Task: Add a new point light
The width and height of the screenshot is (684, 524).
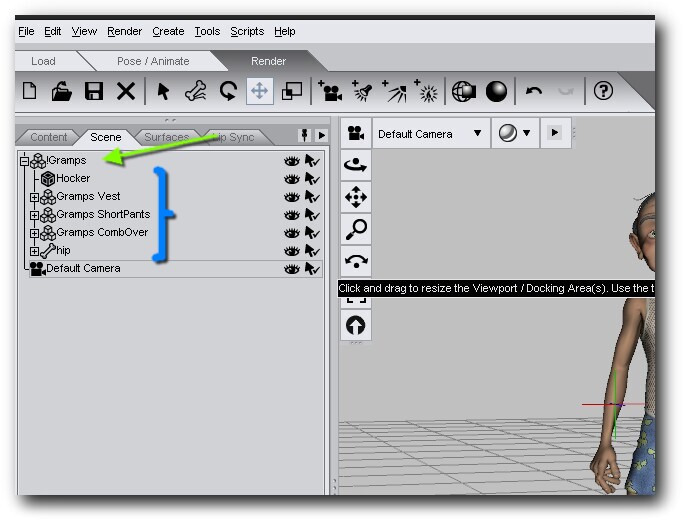Action: coord(426,92)
